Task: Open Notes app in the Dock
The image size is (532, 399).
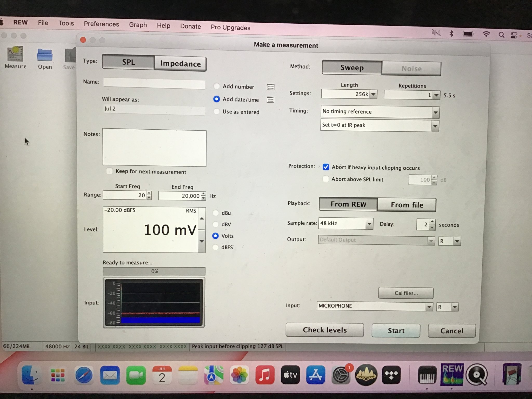Action: 188,375
